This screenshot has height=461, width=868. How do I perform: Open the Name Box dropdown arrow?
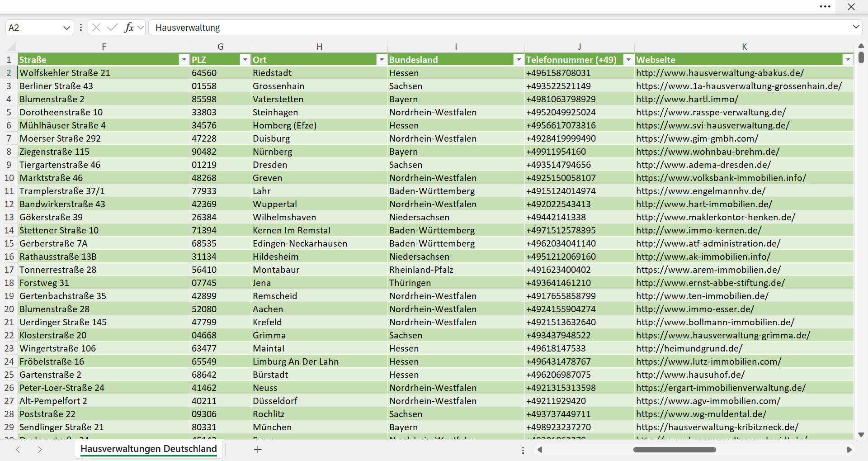(x=67, y=28)
